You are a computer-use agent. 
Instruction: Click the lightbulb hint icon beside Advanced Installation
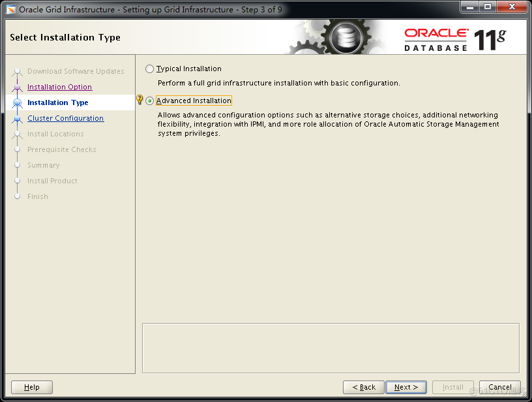[x=140, y=99]
